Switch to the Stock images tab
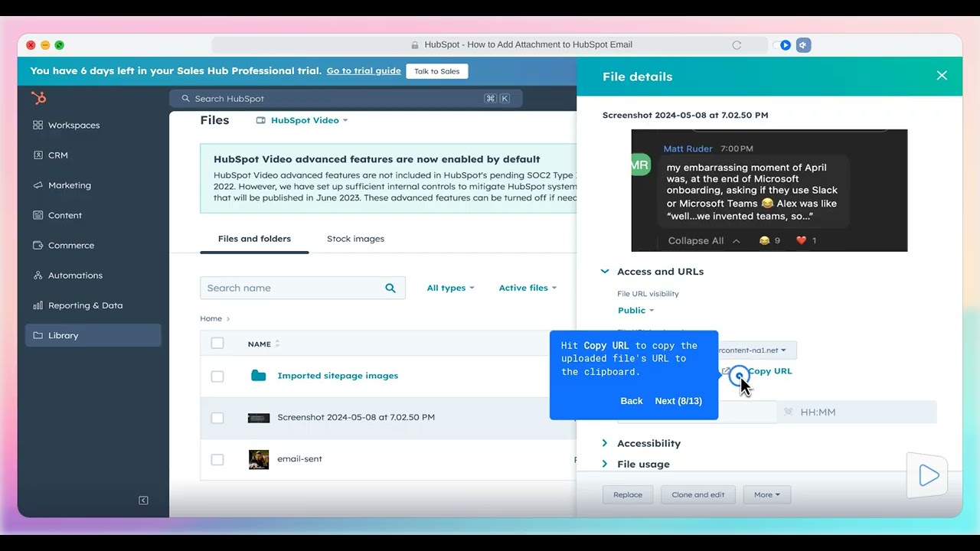980x551 pixels. [355, 239]
